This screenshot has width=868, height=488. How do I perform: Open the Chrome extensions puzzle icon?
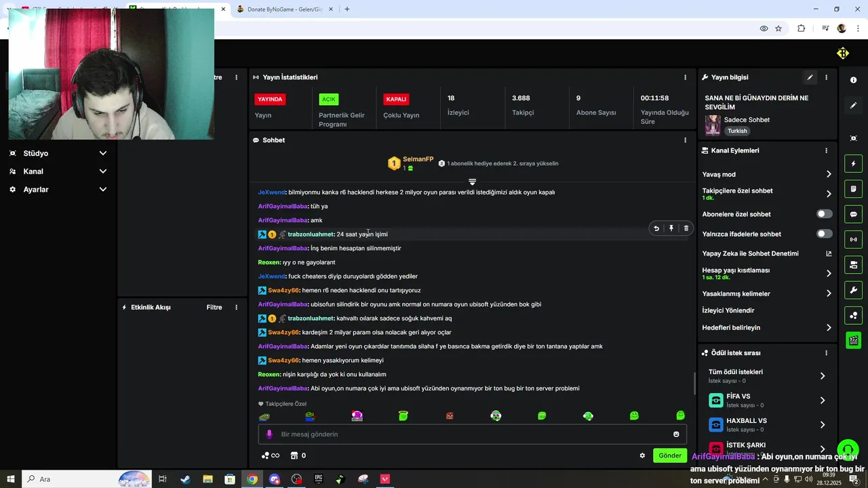point(802,28)
